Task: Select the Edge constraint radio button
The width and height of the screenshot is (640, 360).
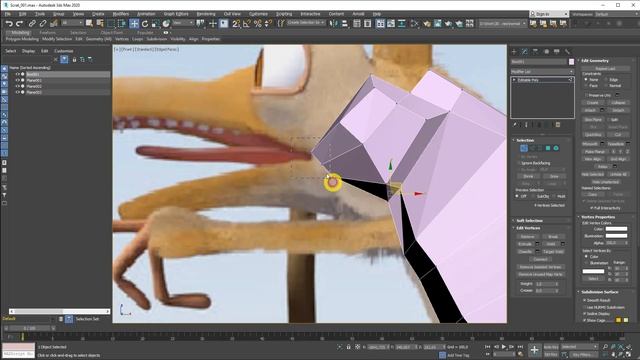Action: coord(606,80)
